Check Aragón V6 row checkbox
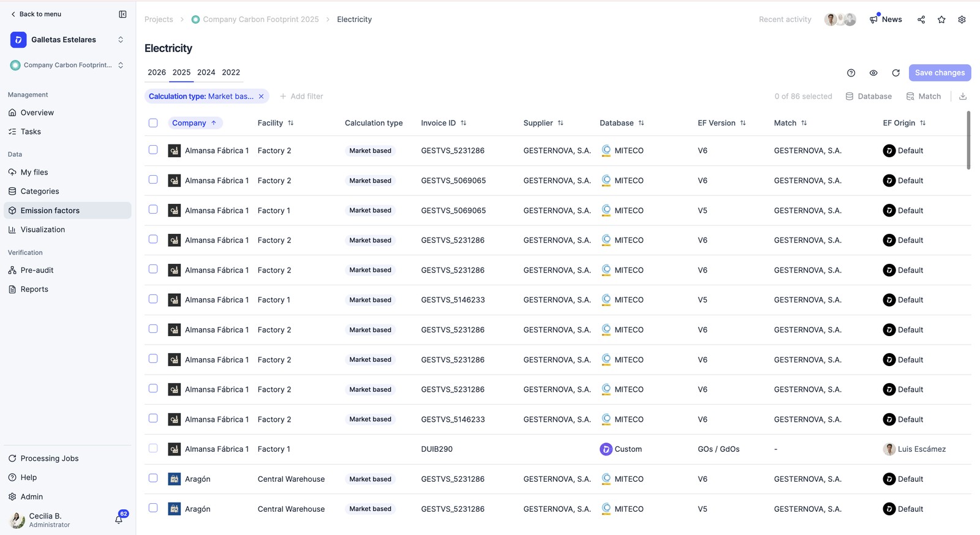Screen dimensions: 980x535 point(153,479)
